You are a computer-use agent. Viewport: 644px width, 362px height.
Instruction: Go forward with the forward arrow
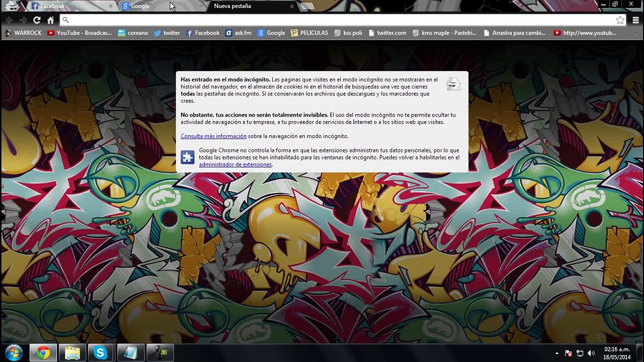click(23, 20)
